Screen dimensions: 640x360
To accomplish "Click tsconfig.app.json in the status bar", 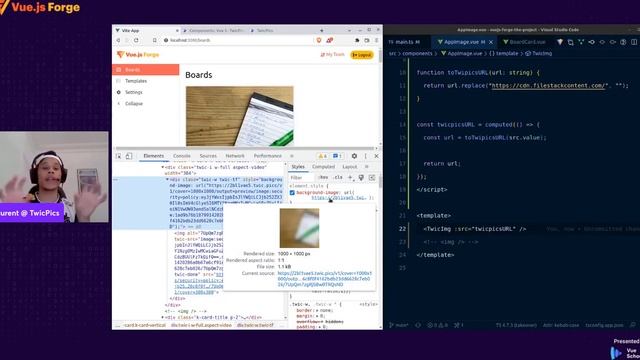I will [604, 325].
